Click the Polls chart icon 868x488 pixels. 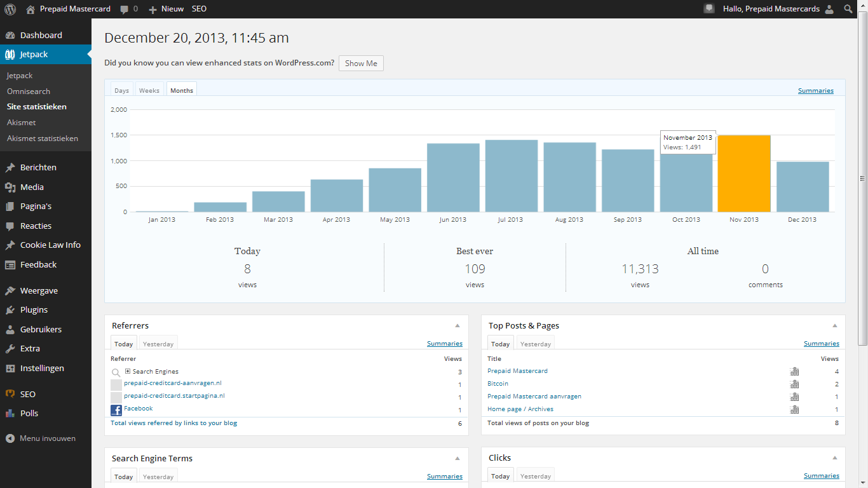point(10,413)
